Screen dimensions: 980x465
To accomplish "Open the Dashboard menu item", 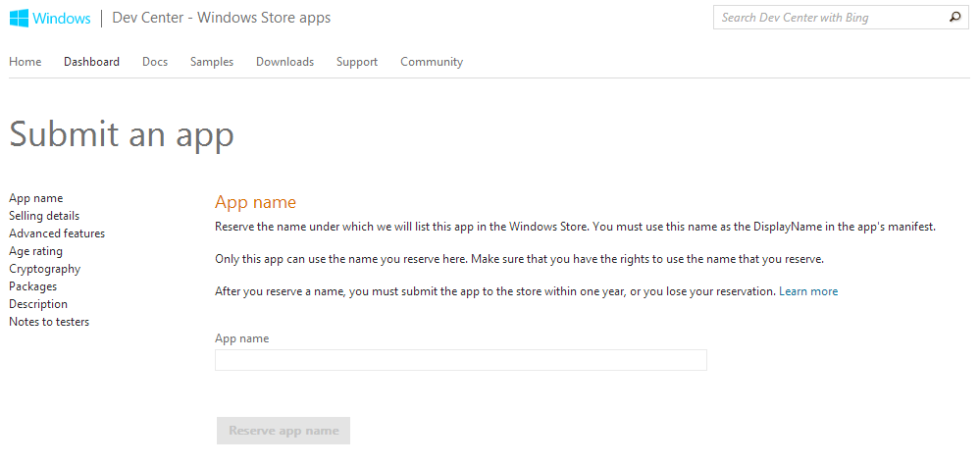I will pos(91,62).
